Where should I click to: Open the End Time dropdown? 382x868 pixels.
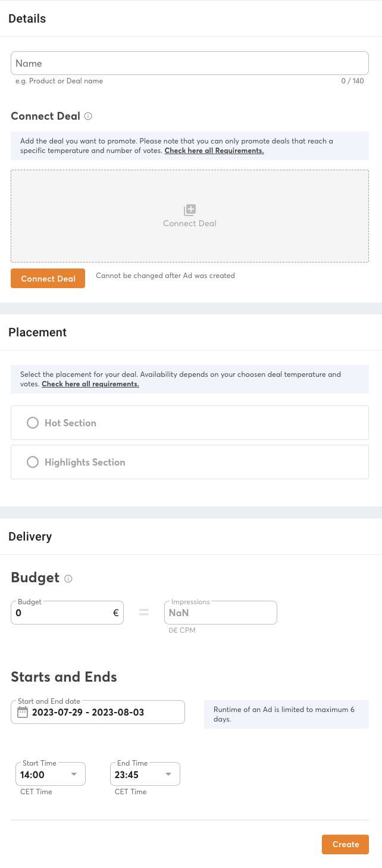168,775
